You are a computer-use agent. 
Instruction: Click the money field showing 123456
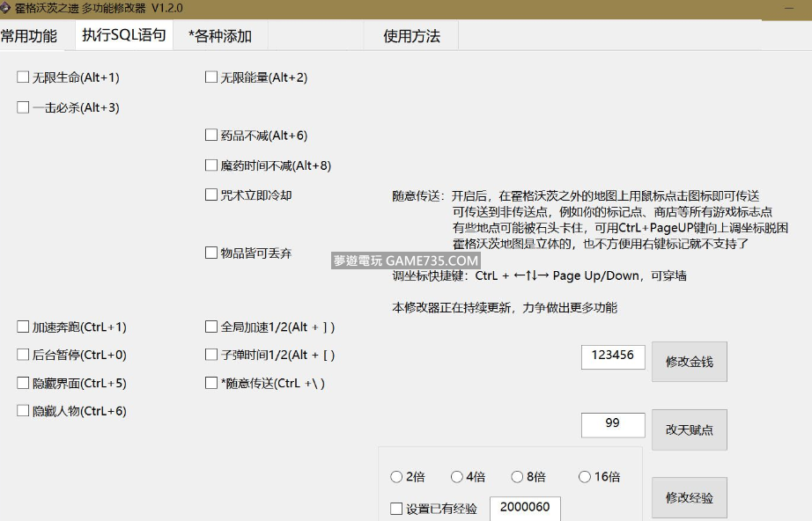[x=613, y=356]
